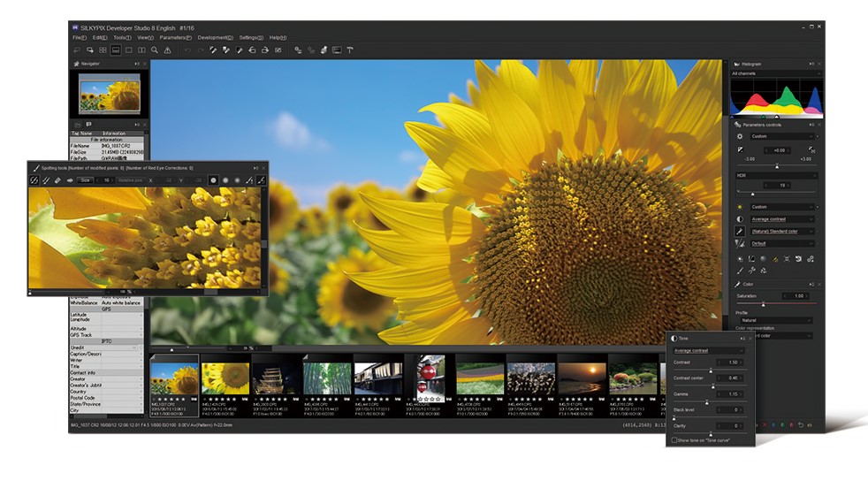Open the File menu
The width and height of the screenshot is (868, 481).
80,38
